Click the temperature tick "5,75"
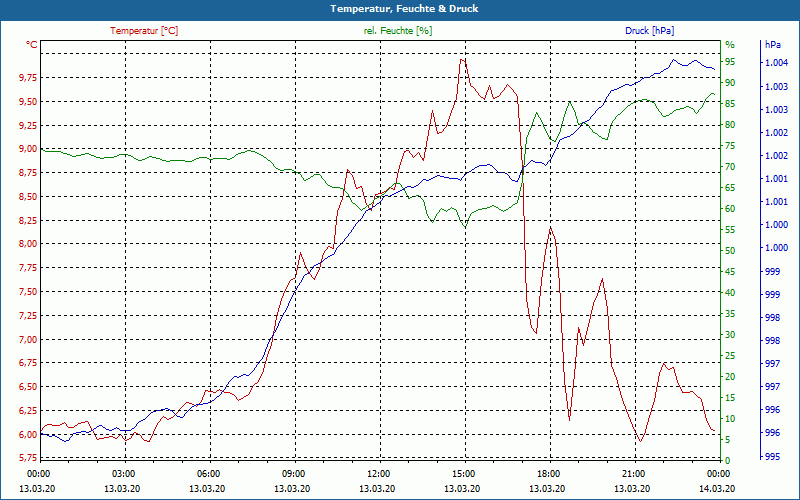Image resolution: width=800 pixels, height=500 pixels. pyautogui.click(x=28, y=457)
